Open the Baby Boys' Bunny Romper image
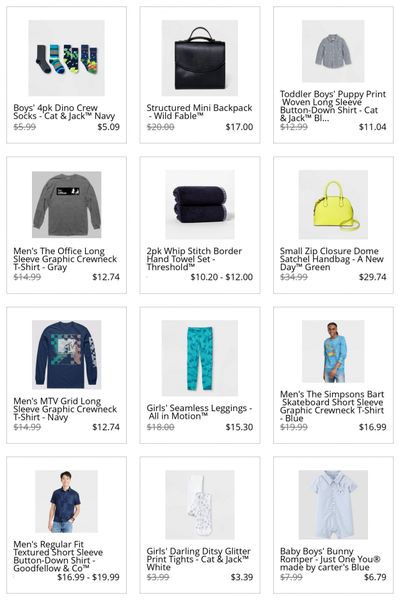 tap(333, 505)
